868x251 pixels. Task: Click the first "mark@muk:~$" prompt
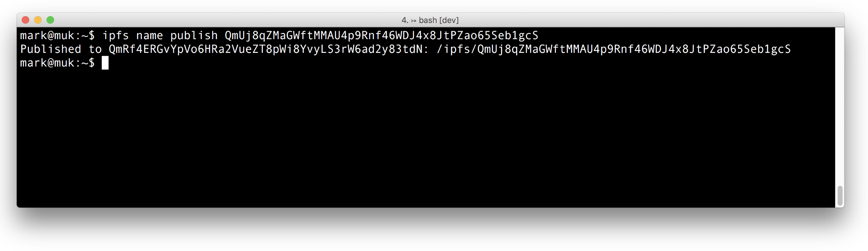58,35
